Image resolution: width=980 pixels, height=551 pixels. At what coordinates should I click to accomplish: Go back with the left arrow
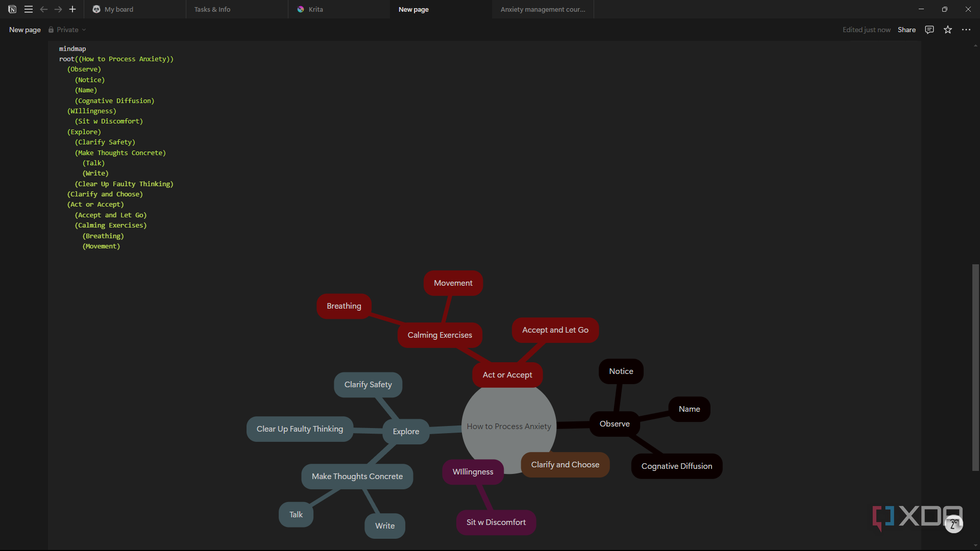44,9
